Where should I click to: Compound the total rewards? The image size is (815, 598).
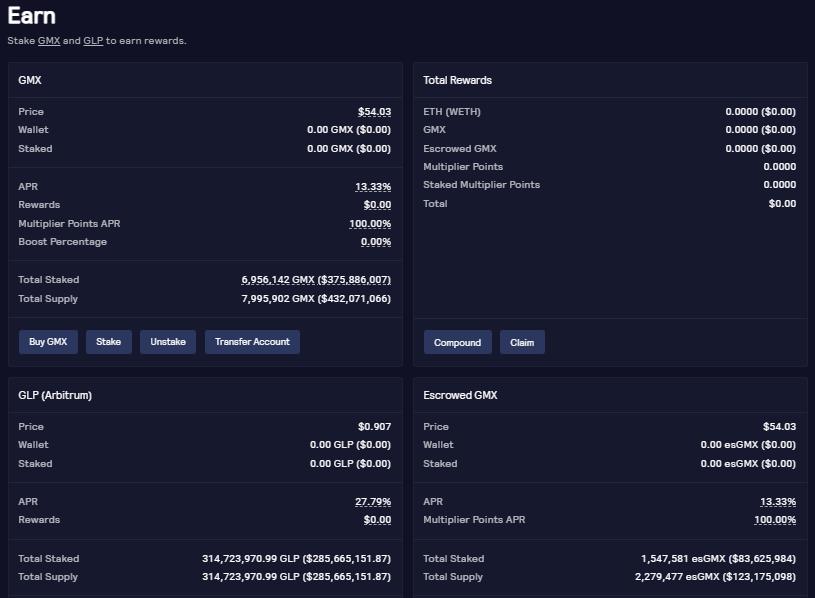point(457,343)
